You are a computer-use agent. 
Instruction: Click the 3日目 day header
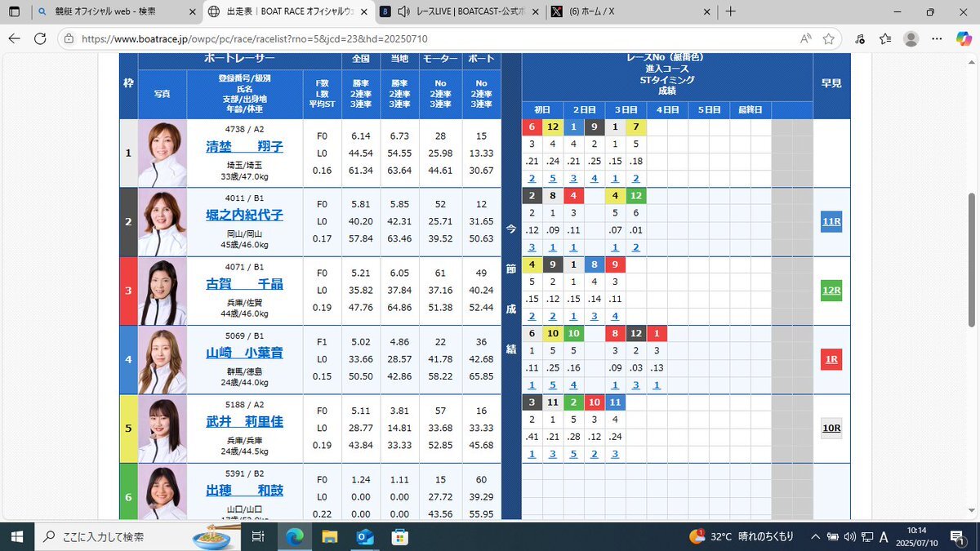click(x=626, y=110)
